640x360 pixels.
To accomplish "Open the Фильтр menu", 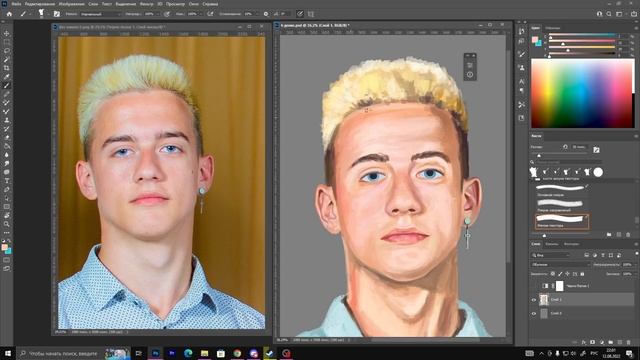I will coord(147,4).
